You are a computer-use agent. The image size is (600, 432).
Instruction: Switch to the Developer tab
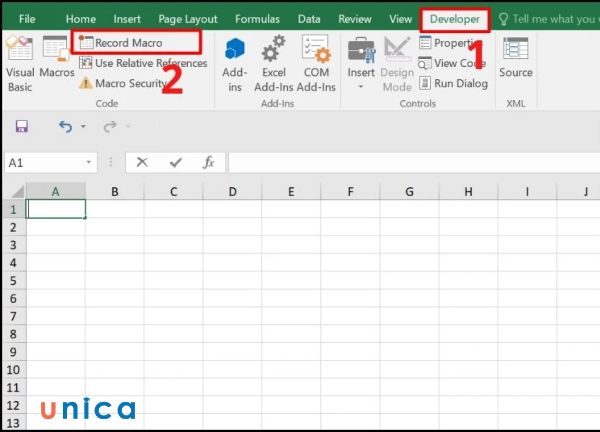tap(455, 19)
